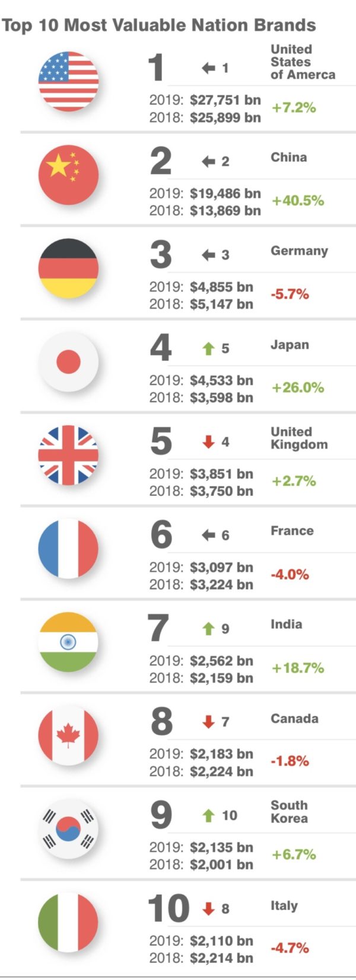Click Japan's green up arrow
The image size is (356, 980).
coord(208,348)
